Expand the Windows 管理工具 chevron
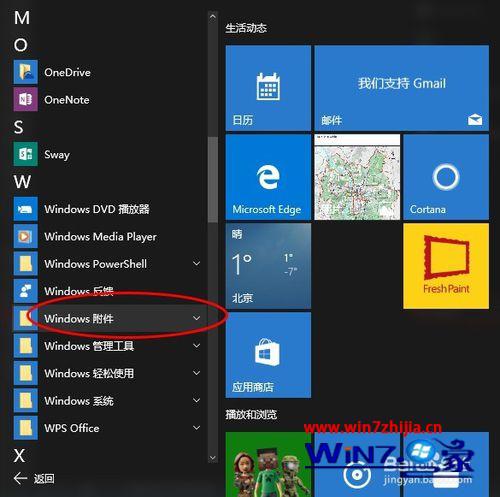The image size is (500, 497). point(197,345)
